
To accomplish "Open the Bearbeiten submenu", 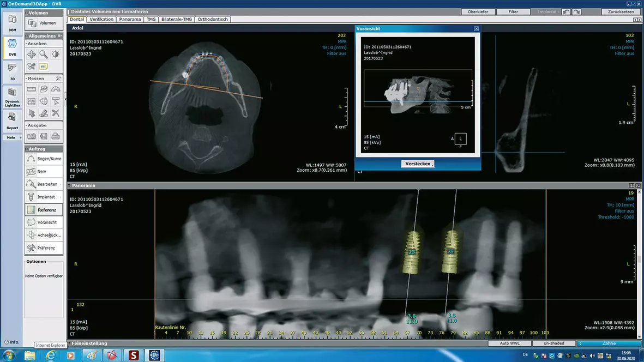I will 44,184.
